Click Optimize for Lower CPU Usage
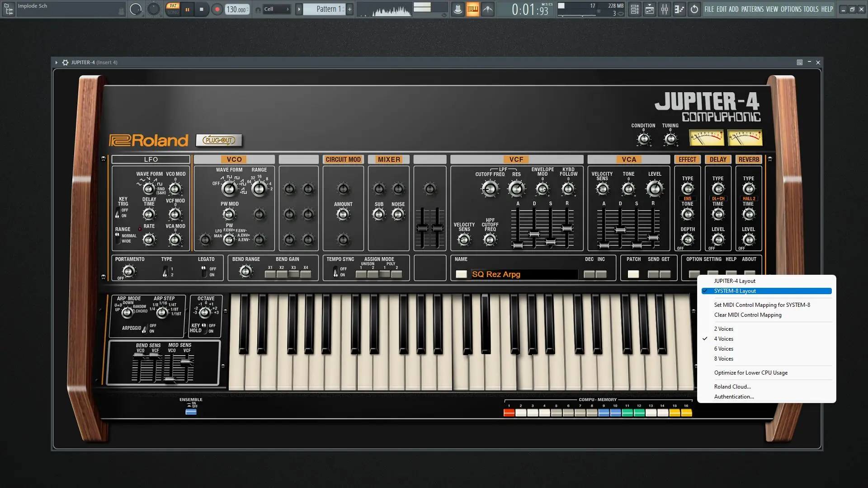The width and height of the screenshot is (868, 488). coord(750,373)
